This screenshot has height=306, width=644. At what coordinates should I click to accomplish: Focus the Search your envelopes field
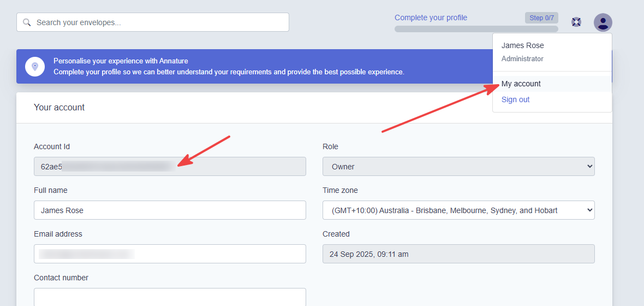pos(153,22)
